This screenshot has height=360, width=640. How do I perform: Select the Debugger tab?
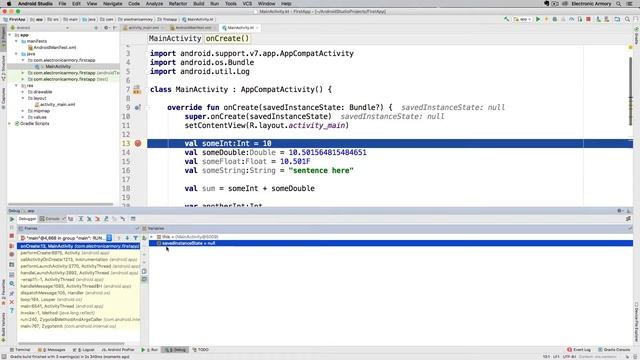27,219
